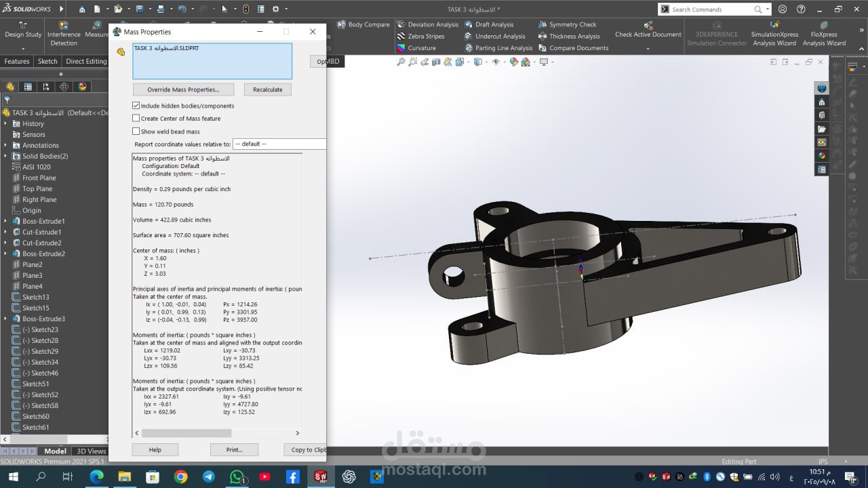Uncheck Include hidden bodies/components
The image size is (868, 488).
point(136,106)
